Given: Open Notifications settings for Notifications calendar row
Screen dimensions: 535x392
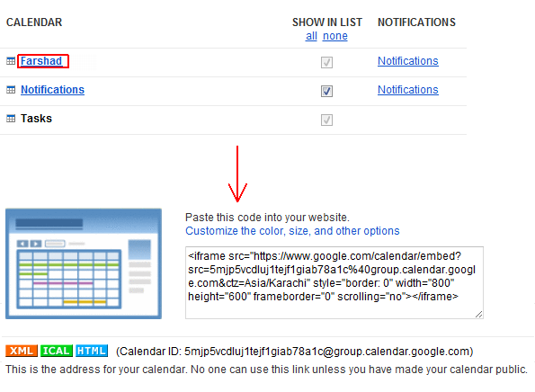Looking at the screenshot, I should [407, 90].
